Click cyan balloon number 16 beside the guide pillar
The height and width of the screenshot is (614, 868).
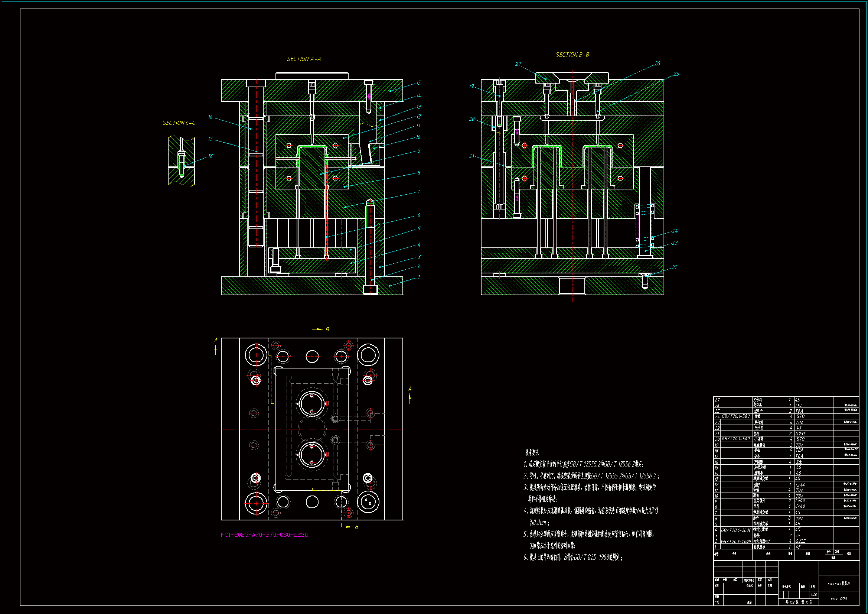(210, 117)
